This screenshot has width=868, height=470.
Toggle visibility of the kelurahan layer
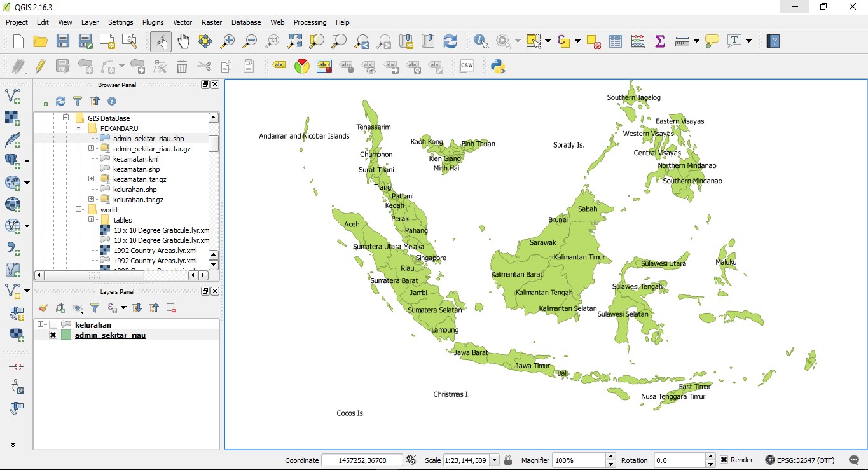click(53, 324)
